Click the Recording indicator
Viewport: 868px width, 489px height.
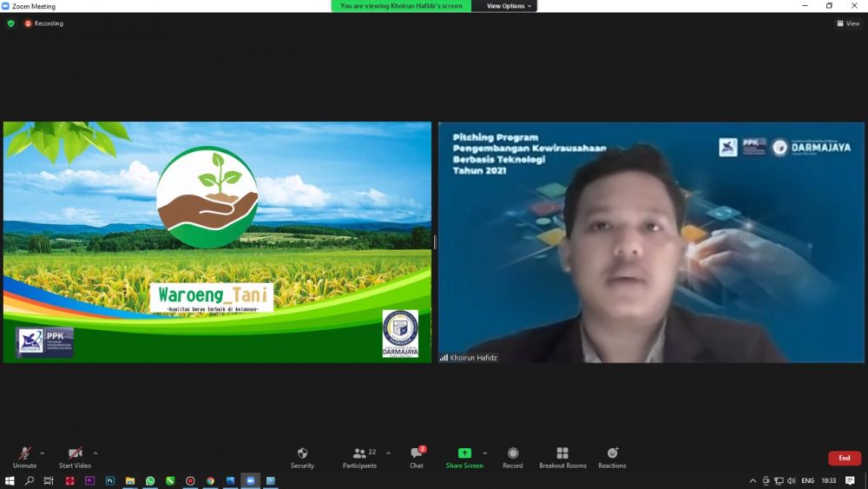coord(43,23)
